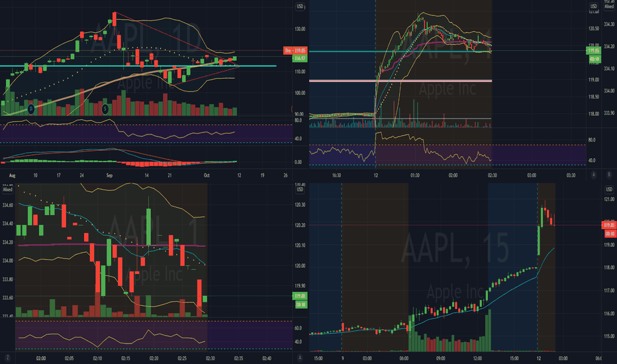This screenshot has width=617, height=364.
Task: Open the USD selector on the 15-minute chart
Action: click(609, 190)
